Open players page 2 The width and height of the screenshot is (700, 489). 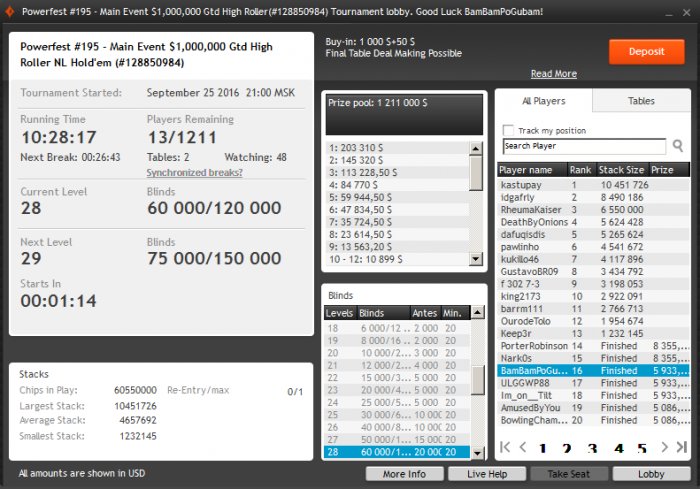coord(567,448)
